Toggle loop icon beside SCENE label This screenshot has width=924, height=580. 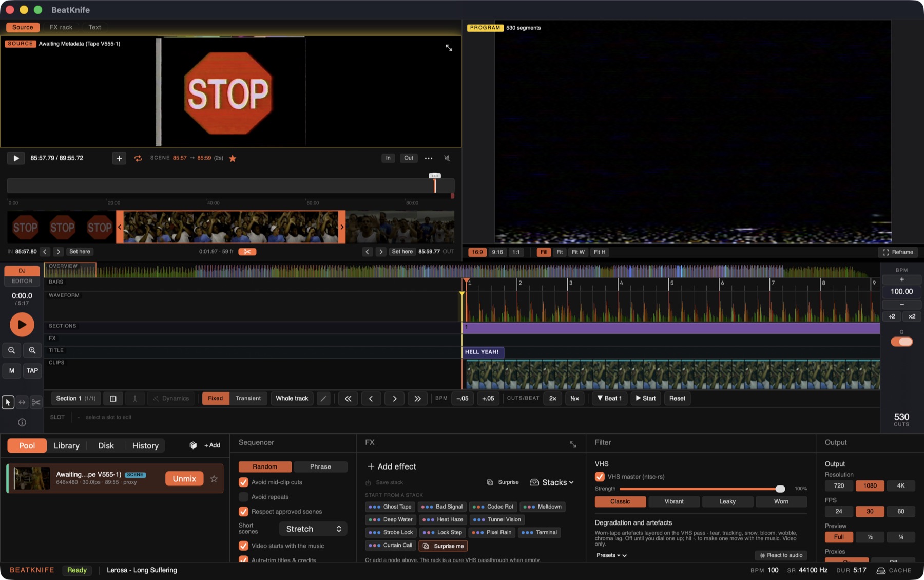(138, 158)
